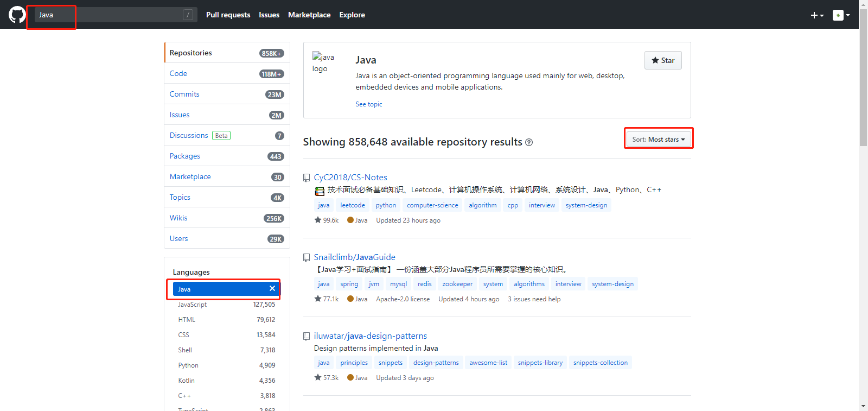Click the 57.3k stars count

[327, 378]
